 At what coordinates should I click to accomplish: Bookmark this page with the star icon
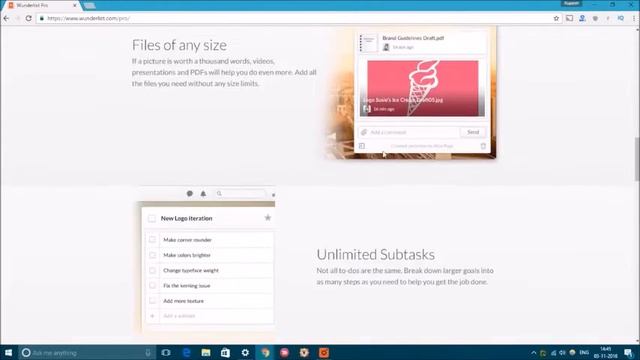556,18
